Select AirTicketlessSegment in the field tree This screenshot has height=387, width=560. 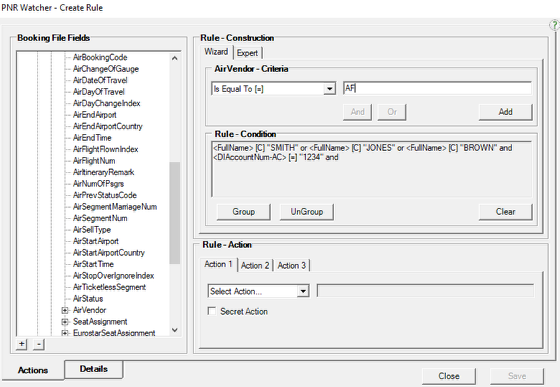click(109, 287)
